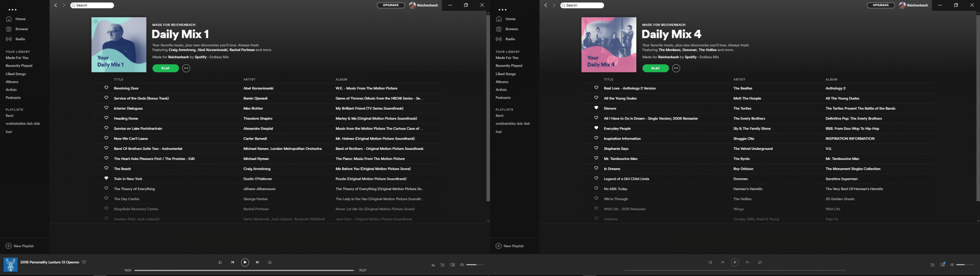Click the search field in the right window
The height and width of the screenshot is (276, 980).
(582, 5)
